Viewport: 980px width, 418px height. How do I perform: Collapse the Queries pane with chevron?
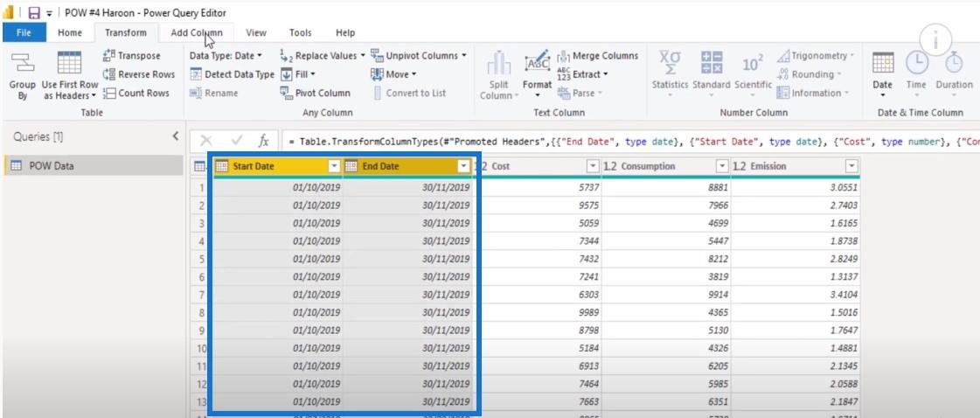[x=176, y=136]
